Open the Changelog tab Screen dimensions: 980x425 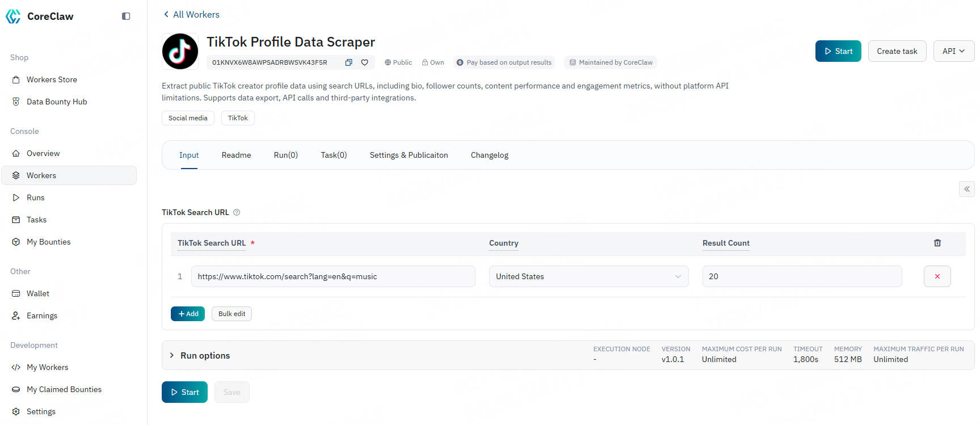(489, 155)
